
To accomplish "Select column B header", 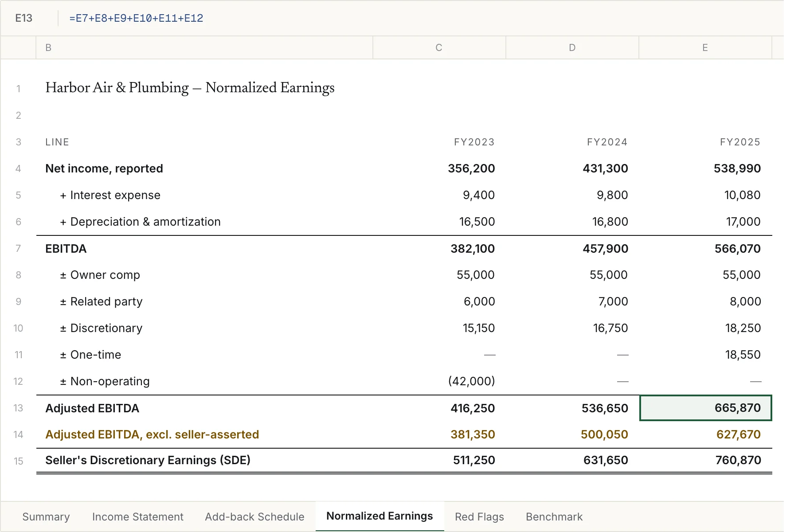I will tap(204, 47).
